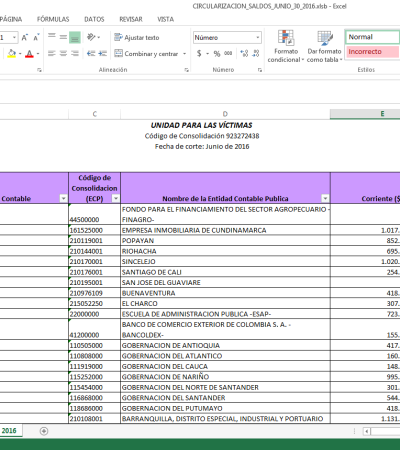Click the red font color button
Screen dimensions: 400x450
(29, 53)
